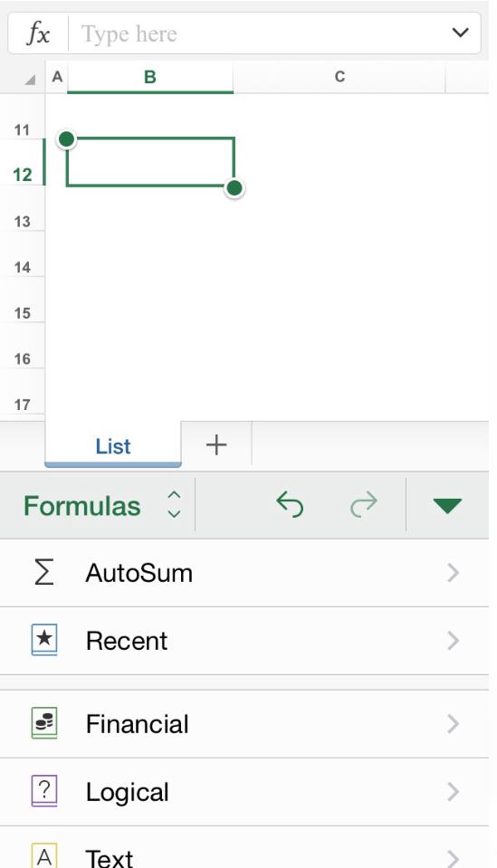Open AutoSum submenu chevron
The height and width of the screenshot is (868, 497).
point(454,573)
